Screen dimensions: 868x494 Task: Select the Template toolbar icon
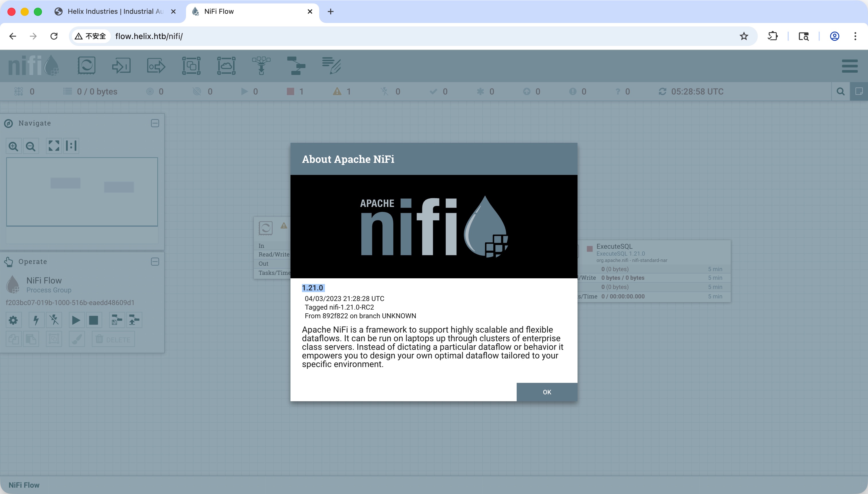(296, 65)
